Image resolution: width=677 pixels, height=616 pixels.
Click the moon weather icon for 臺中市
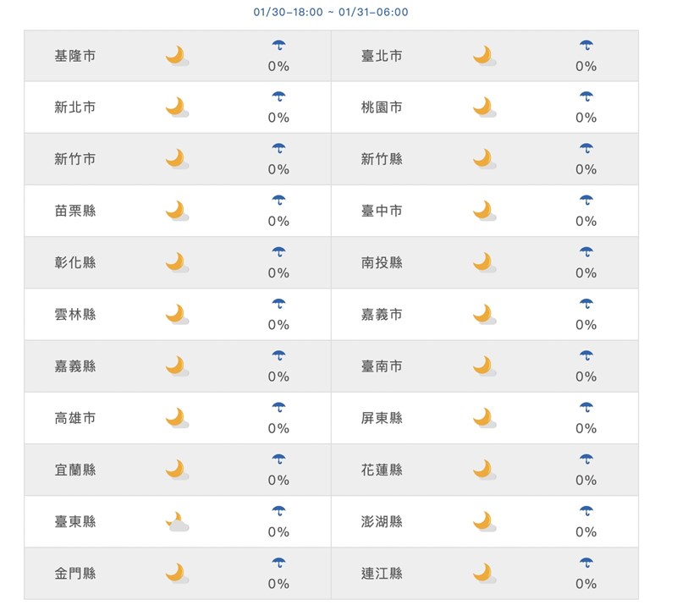483,211
